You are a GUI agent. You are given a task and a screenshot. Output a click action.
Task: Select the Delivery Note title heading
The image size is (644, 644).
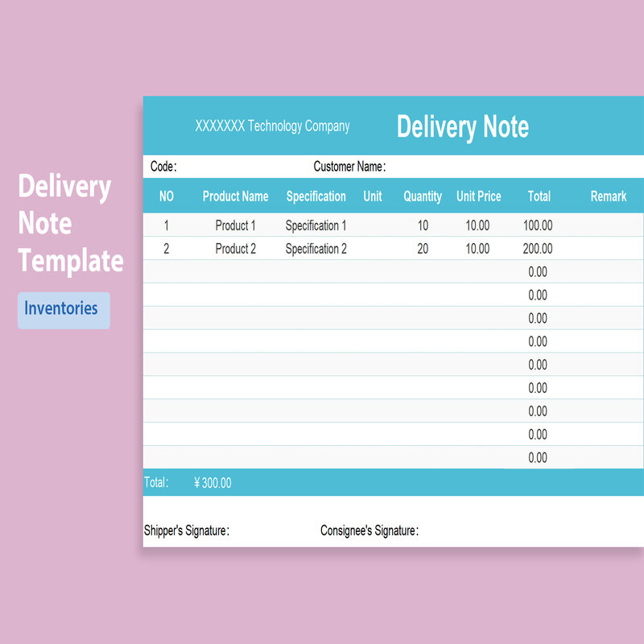coord(462,127)
